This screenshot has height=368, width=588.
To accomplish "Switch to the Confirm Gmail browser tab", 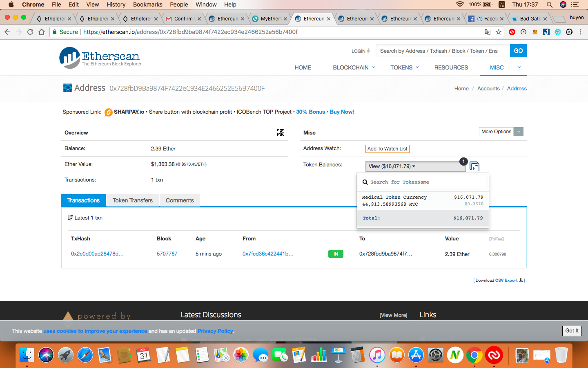I will [183, 18].
